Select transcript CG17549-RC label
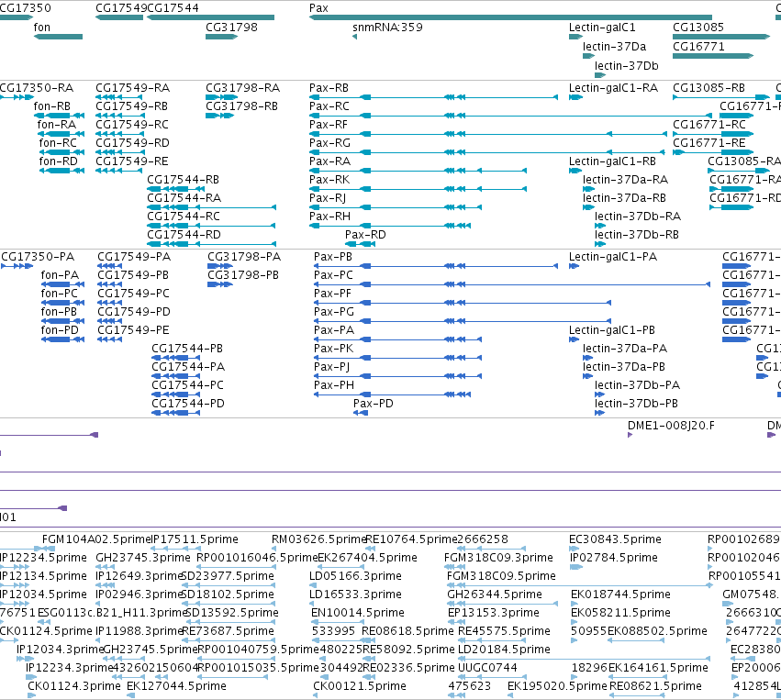The image size is (781, 700). [132, 125]
